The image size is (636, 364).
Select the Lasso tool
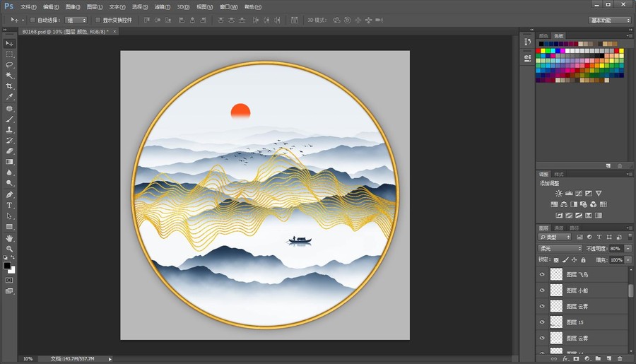(x=9, y=64)
